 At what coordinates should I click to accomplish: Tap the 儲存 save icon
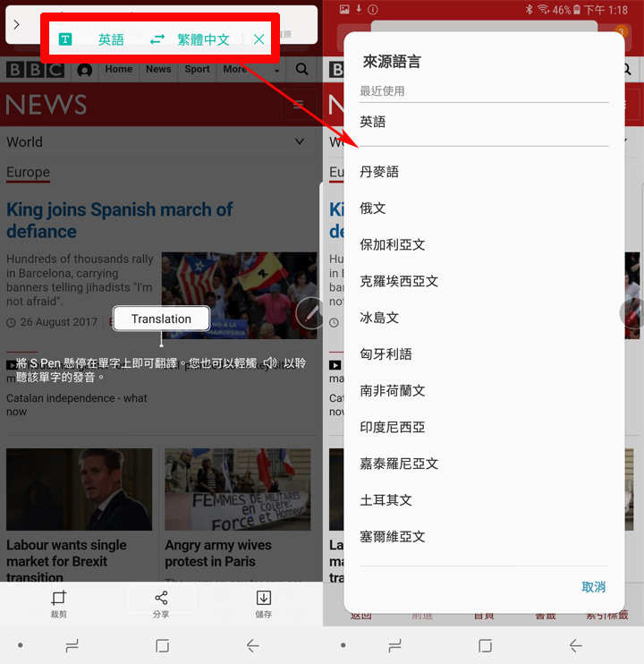[x=263, y=598]
